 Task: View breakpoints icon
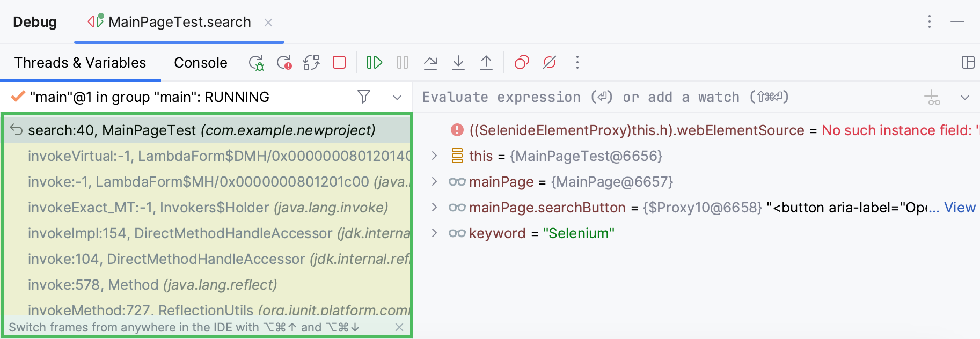tap(522, 63)
